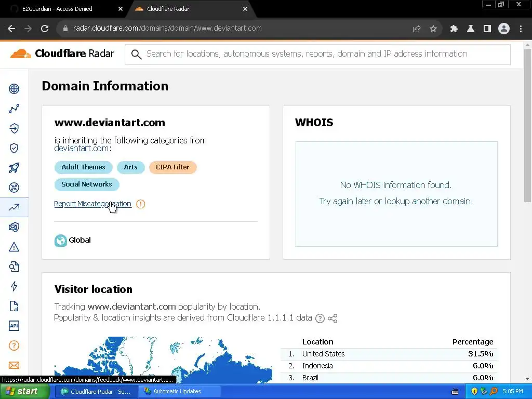Open the warning triangle outage icon
Screen dimensions: 532x399
[14, 247]
